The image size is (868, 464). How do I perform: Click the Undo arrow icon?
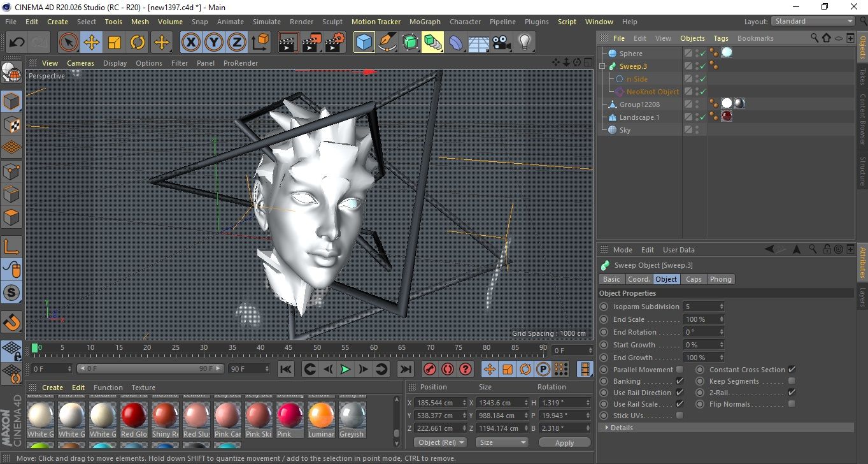(x=17, y=43)
